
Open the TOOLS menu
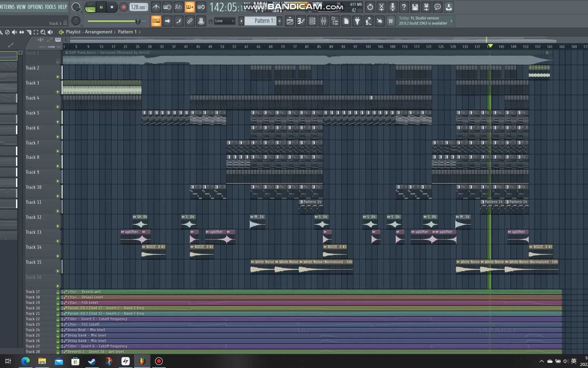point(50,7)
